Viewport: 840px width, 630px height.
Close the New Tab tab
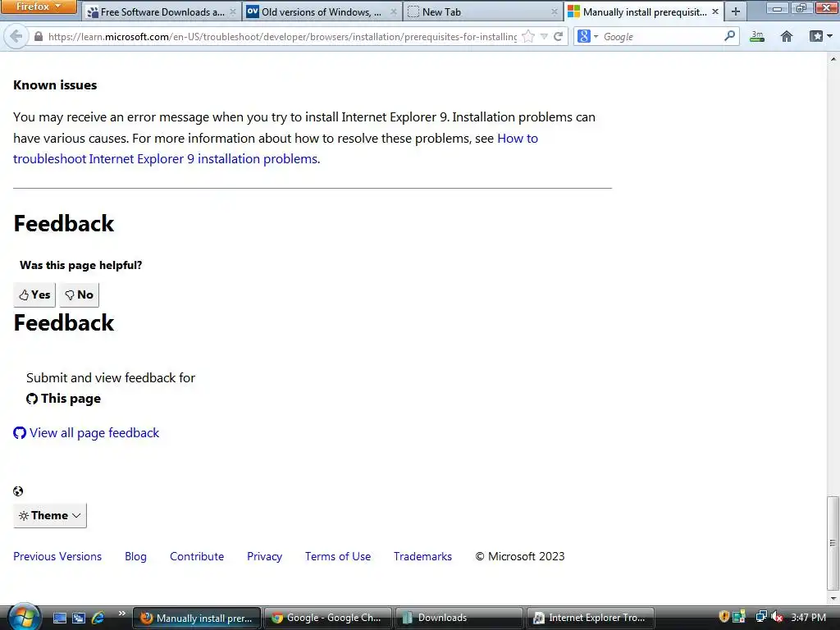pyautogui.click(x=555, y=11)
